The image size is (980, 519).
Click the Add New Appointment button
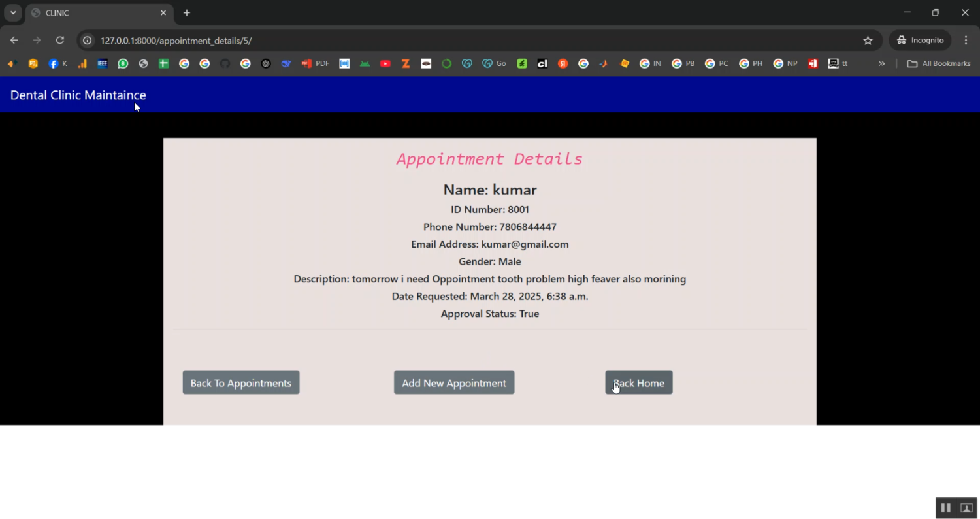coord(454,383)
